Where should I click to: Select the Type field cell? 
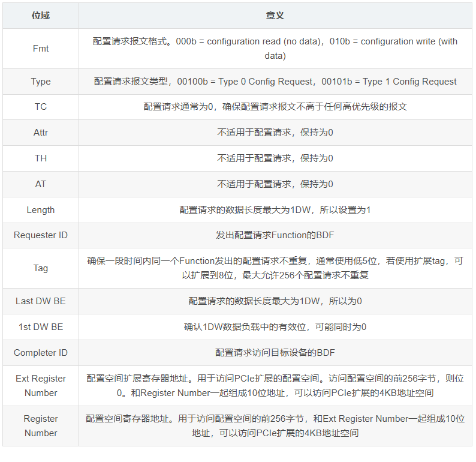click(x=41, y=82)
